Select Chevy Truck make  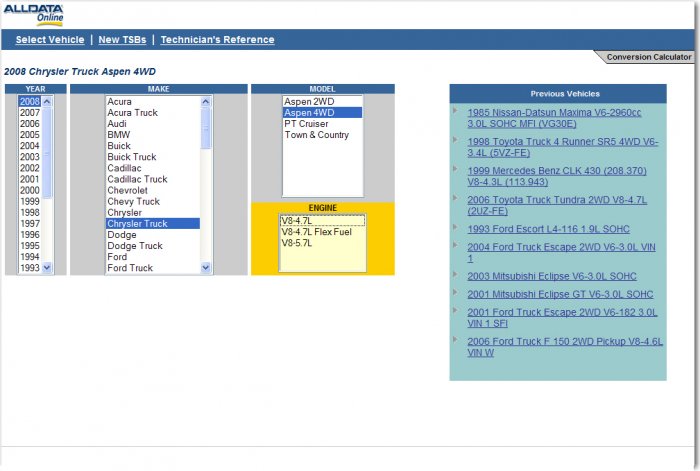click(153, 201)
